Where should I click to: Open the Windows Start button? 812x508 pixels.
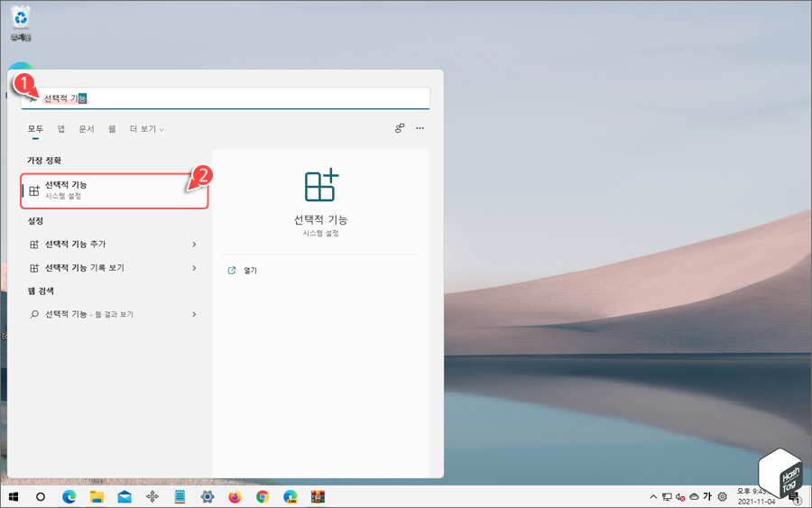[x=14, y=497]
